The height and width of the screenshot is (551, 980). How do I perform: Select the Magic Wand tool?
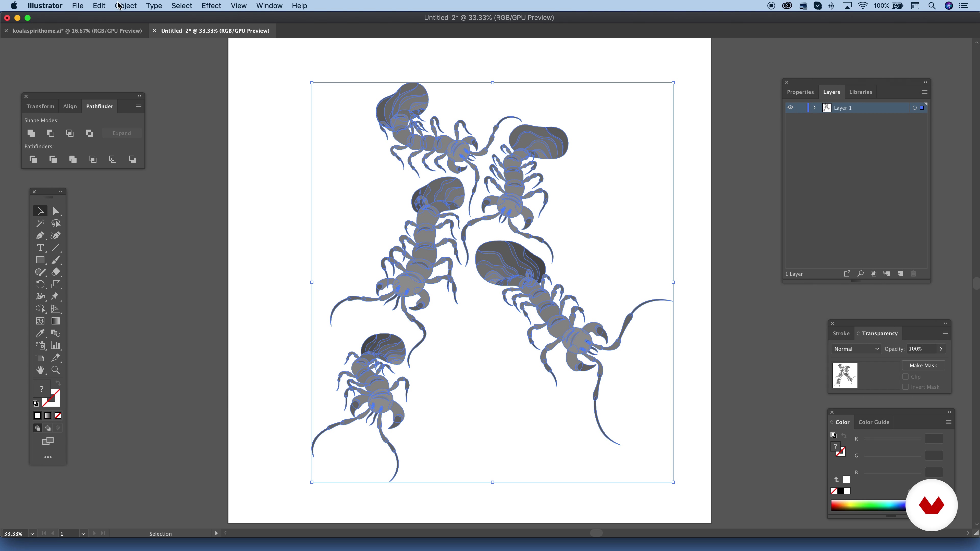40,223
